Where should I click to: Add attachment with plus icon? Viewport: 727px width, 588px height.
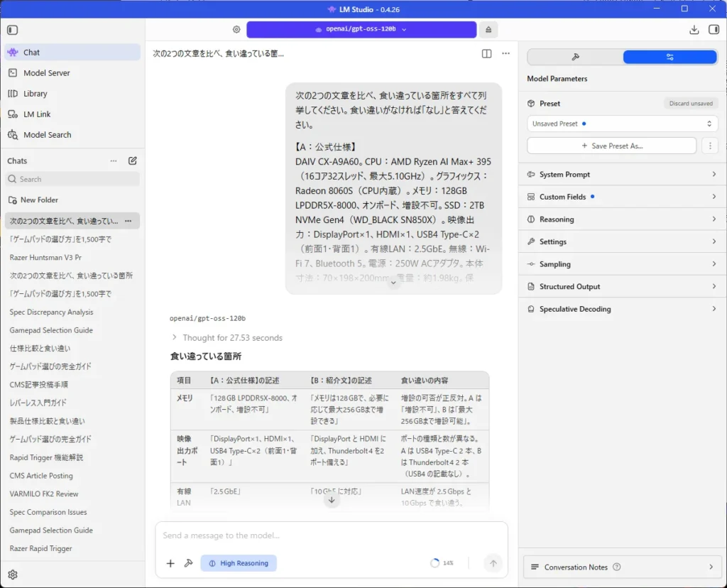coord(170,563)
